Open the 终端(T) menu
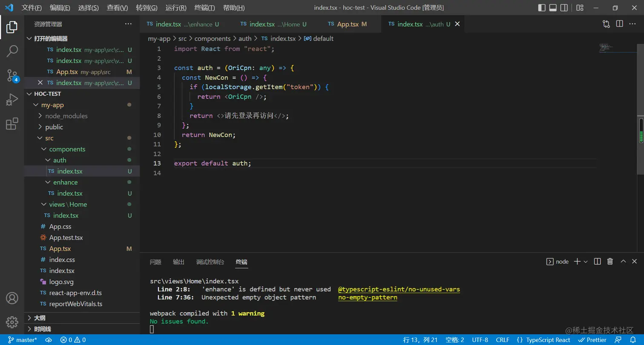 204,8
